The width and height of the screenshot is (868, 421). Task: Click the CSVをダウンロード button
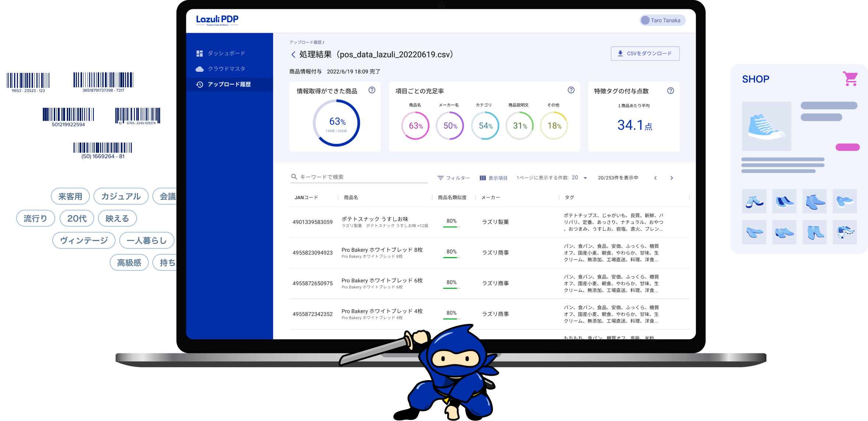[x=645, y=53]
